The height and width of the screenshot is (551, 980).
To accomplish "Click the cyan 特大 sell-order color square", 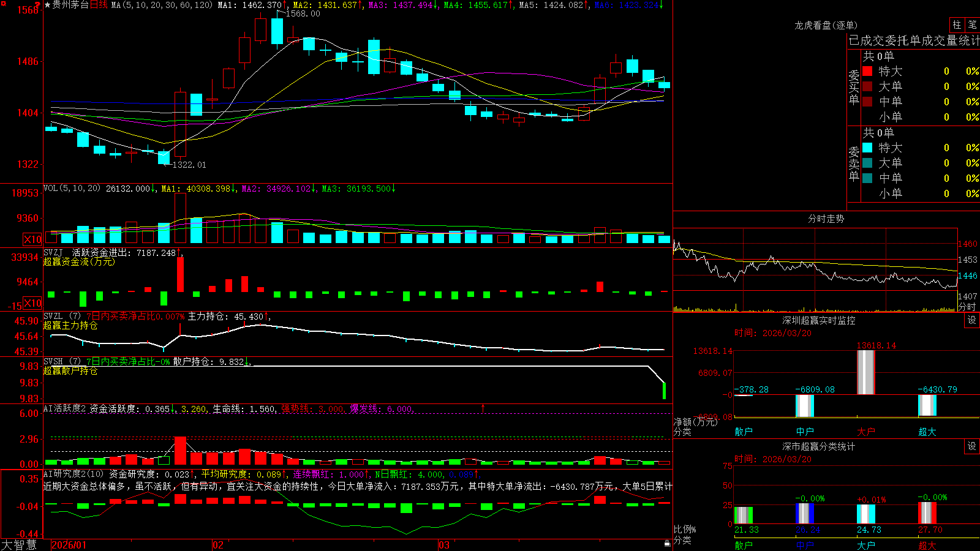I will [867, 148].
